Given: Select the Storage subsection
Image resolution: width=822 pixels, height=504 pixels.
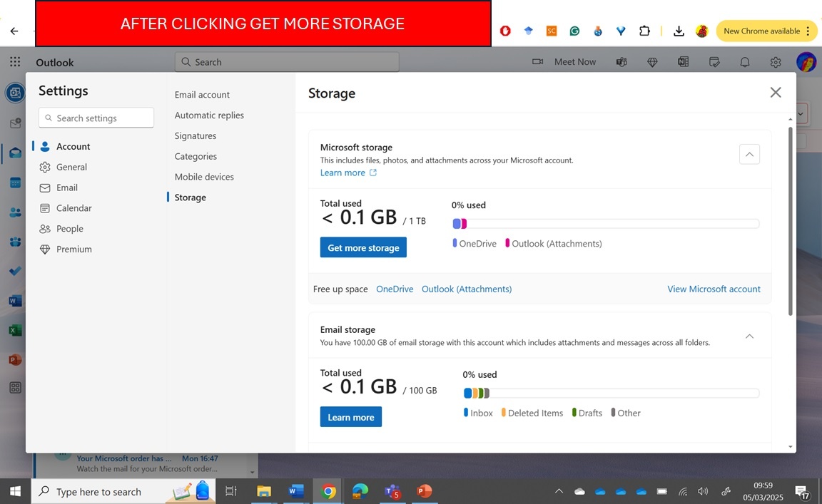Looking at the screenshot, I should [x=190, y=197].
